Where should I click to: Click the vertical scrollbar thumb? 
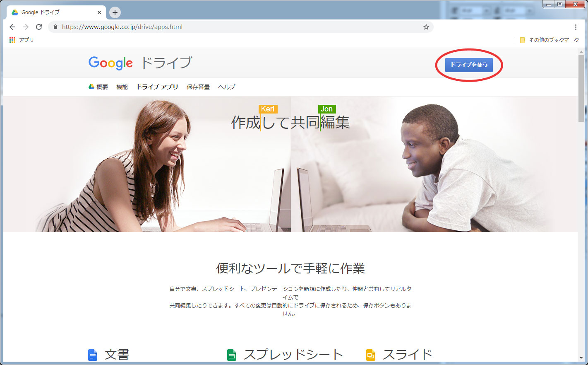click(581, 88)
